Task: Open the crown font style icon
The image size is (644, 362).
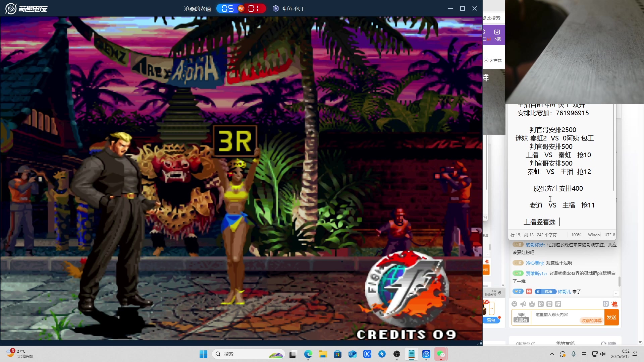Action: tap(532, 304)
